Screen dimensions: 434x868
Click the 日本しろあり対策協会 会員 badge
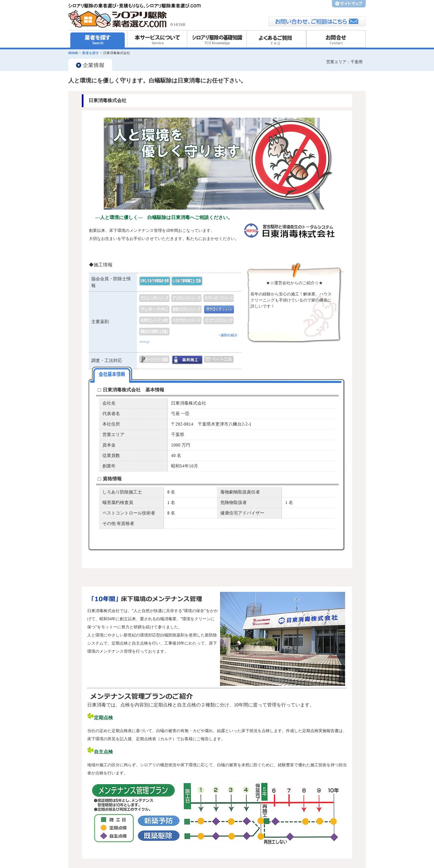coord(154,281)
